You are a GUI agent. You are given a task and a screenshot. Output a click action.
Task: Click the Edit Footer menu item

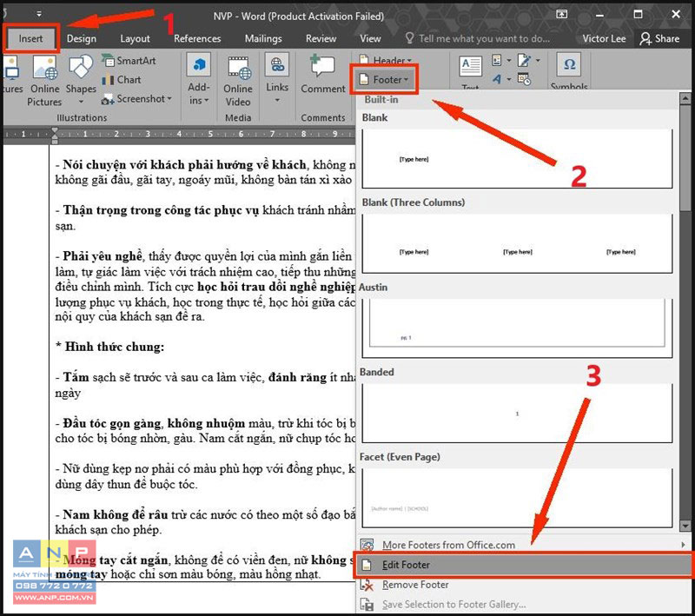[523, 565]
